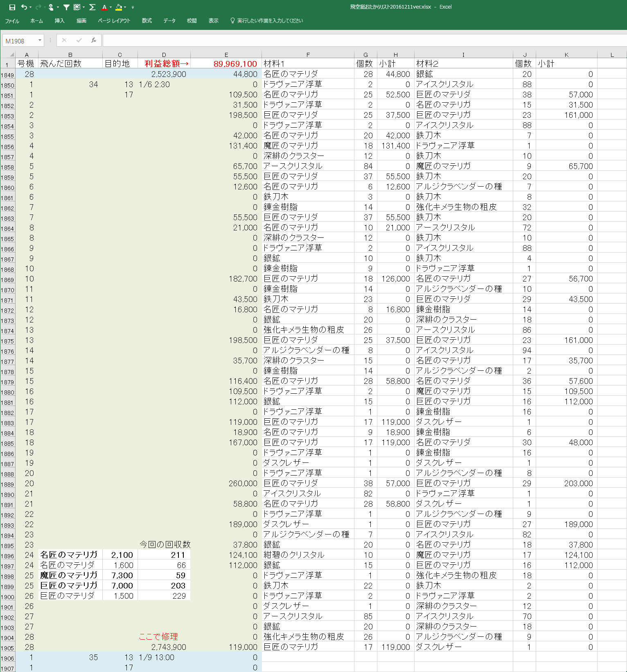Image resolution: width=627 pixels, height=672 pixels.
Task: Click the Filter funnel icon
Action: coord(66,7)
